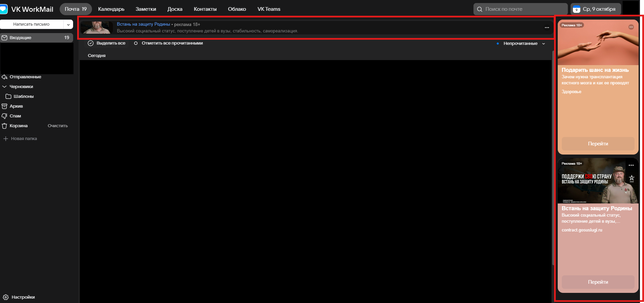Click Написать письмо button

pos(31,24)
